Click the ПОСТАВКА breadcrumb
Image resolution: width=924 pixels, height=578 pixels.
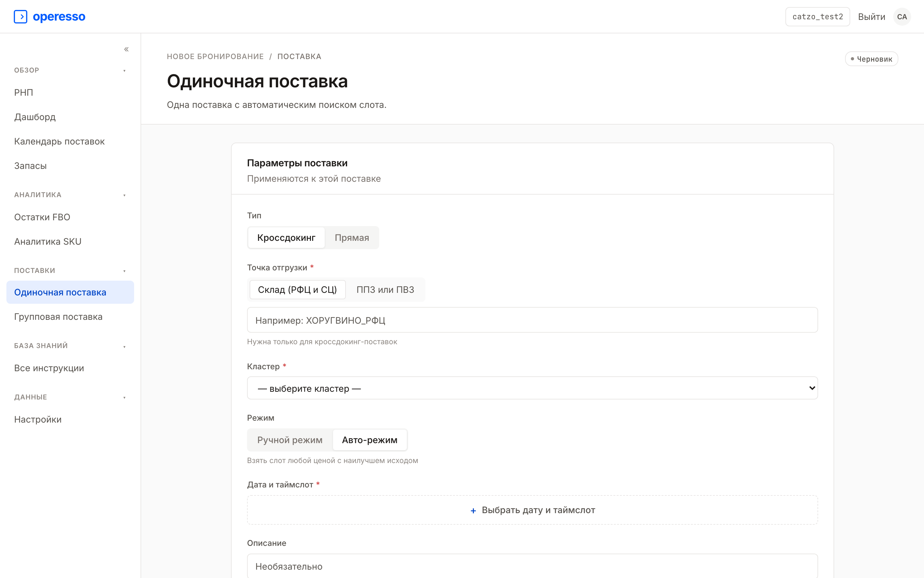[x=299, y=57]
